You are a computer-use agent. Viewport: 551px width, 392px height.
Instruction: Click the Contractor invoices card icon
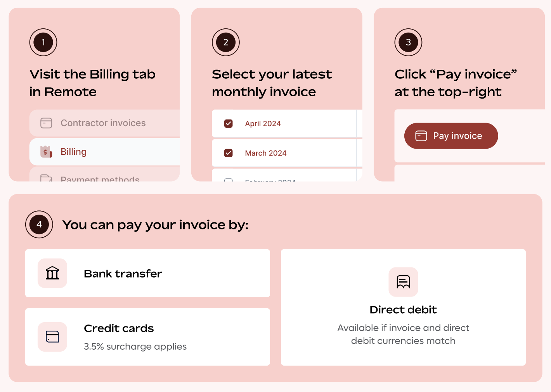(x=46, y=123)
